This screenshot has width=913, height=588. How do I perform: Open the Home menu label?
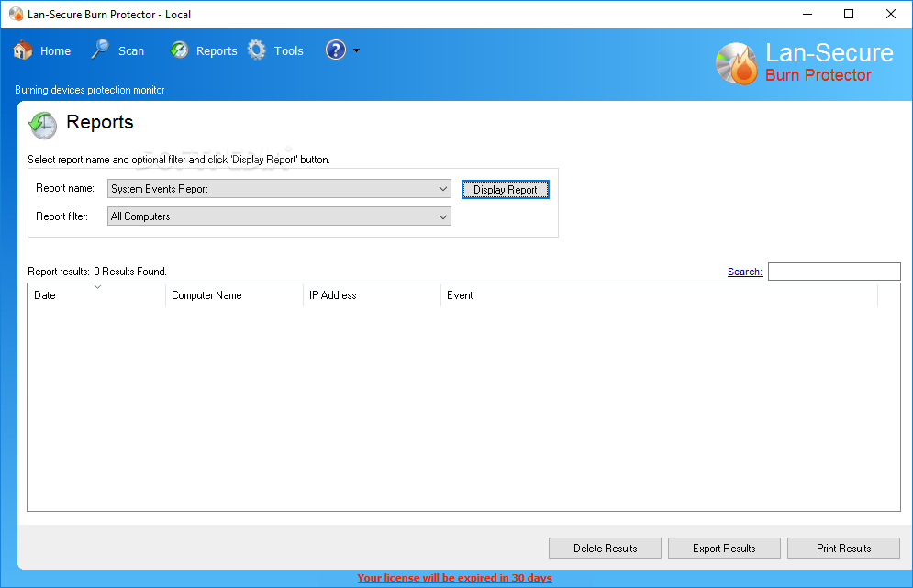coord(55,51)
